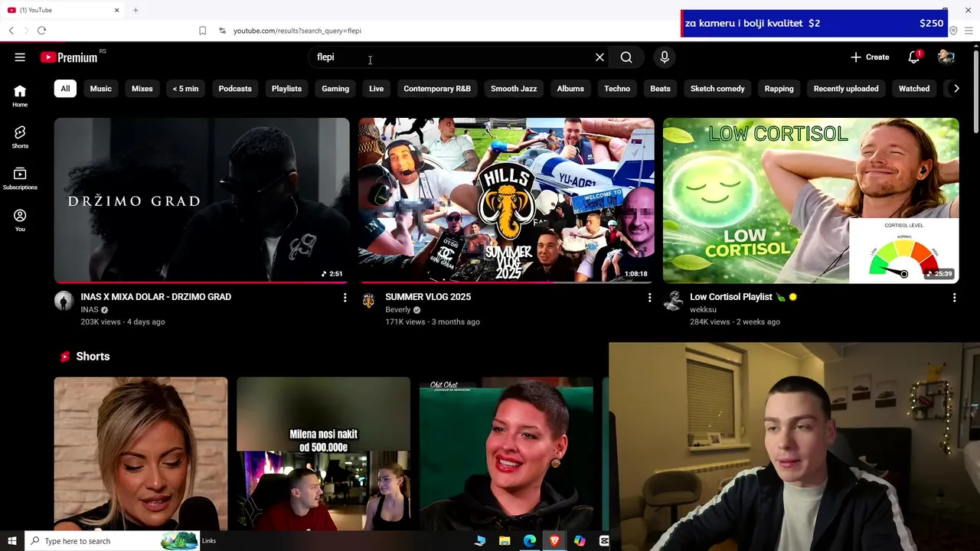Bookmark this page icon
The width and height of the screenshot is (980, 551).
202,31
